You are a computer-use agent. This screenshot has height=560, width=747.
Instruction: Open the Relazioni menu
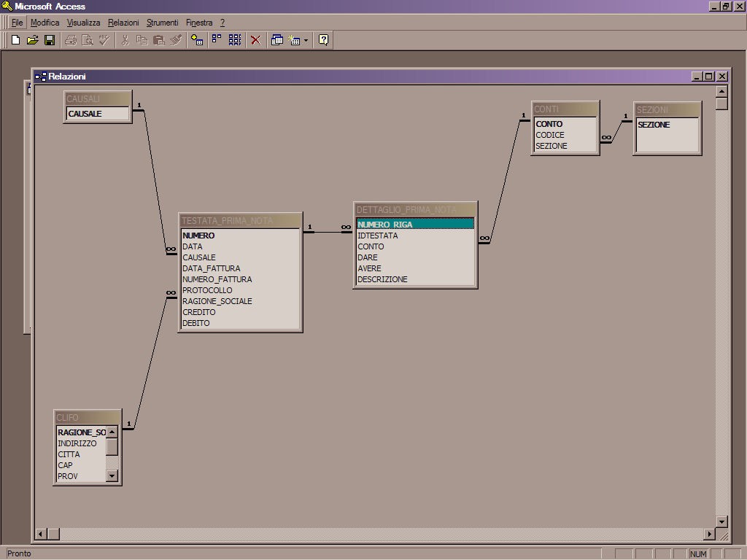tap(123, 23)
